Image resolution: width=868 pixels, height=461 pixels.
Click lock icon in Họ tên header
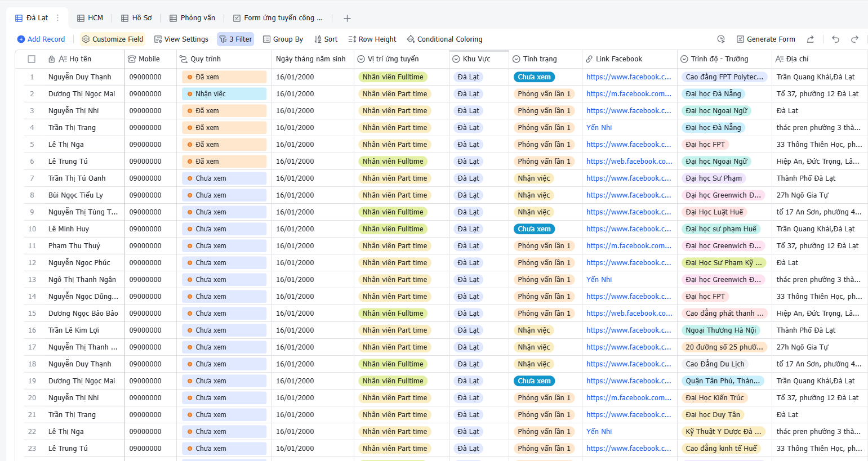click(x=52, y=59)
